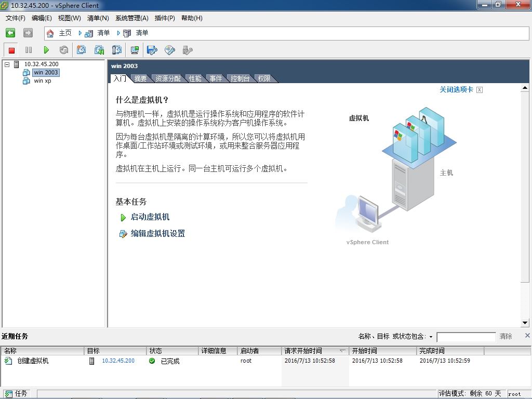The image size is (532, 399).
Task: Switch to the 性能 tab
Action: click(x=195, y=78)
